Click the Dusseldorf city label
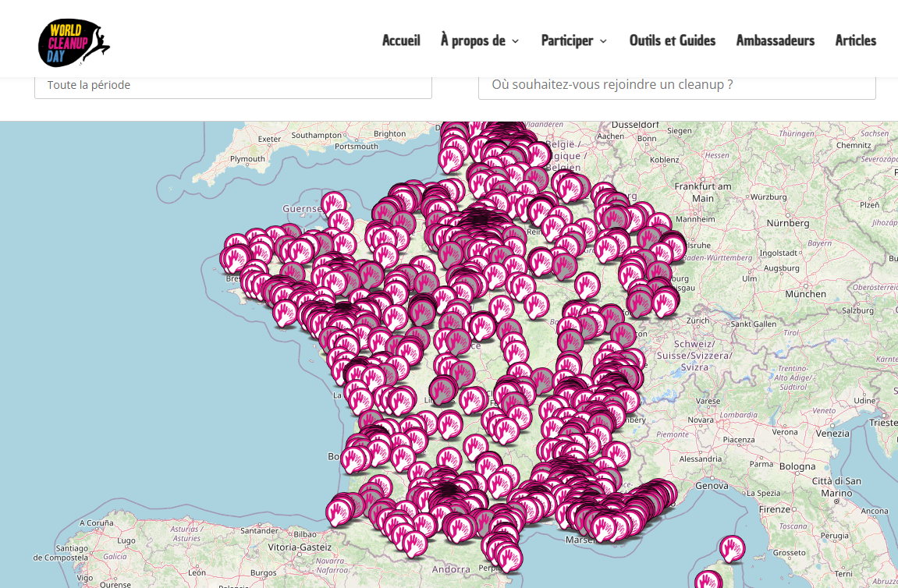Screen dimensions: 898x588 coord(635,125)
